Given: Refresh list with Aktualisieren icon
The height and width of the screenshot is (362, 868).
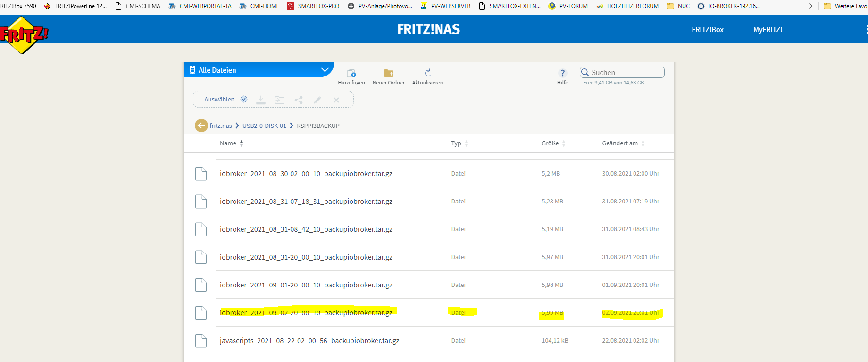Looking at the screenshot, I should [428, 73].
